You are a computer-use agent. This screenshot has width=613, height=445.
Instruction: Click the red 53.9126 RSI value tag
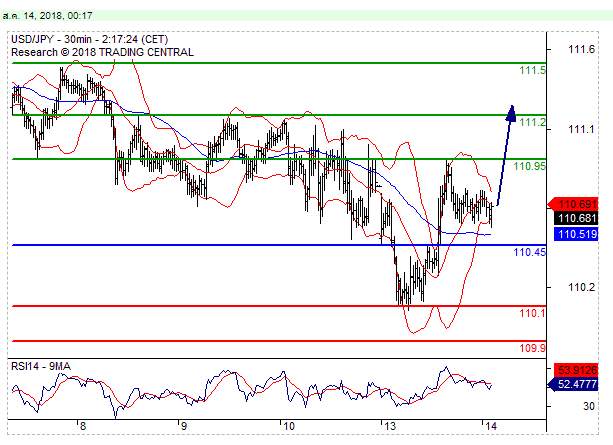coord(576,370)
